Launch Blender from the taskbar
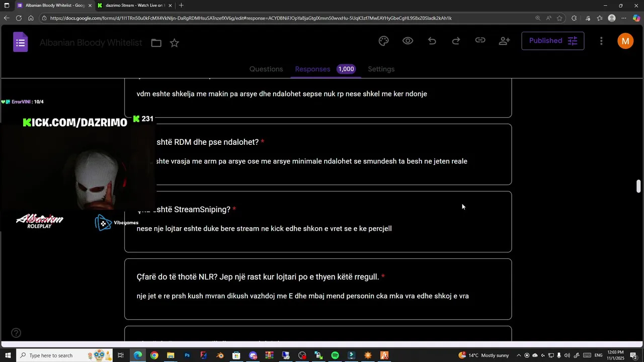The height and width of the screenshot is (362, 644). [220, 355]
